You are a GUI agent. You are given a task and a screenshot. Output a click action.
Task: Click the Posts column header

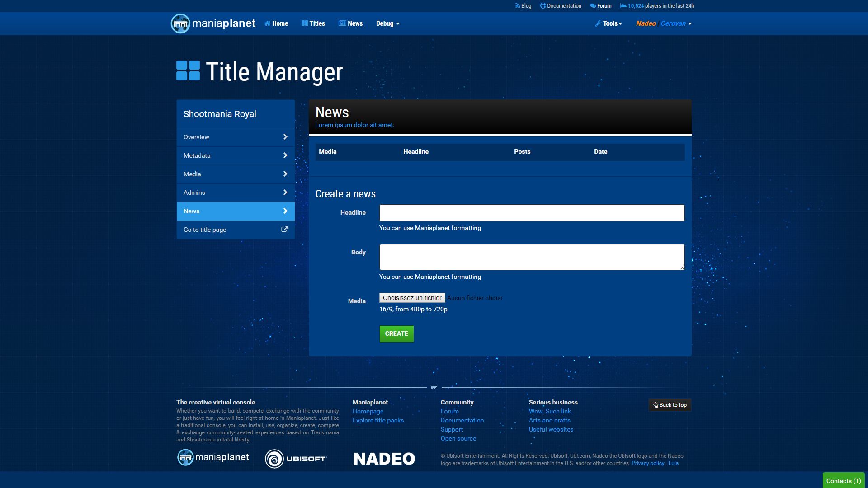(522, 151)
